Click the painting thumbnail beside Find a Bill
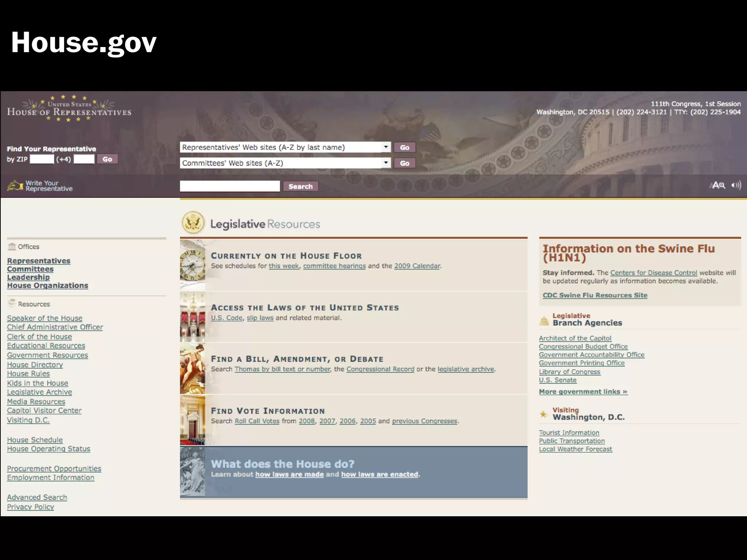This screenshot has width=747, height=560. point(193,368)
